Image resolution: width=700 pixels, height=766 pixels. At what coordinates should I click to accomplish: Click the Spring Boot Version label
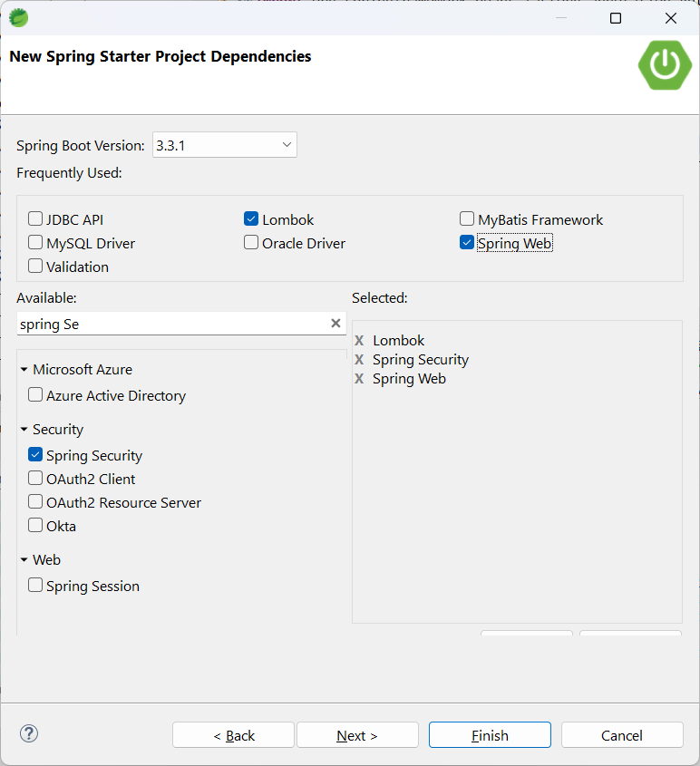81,146
